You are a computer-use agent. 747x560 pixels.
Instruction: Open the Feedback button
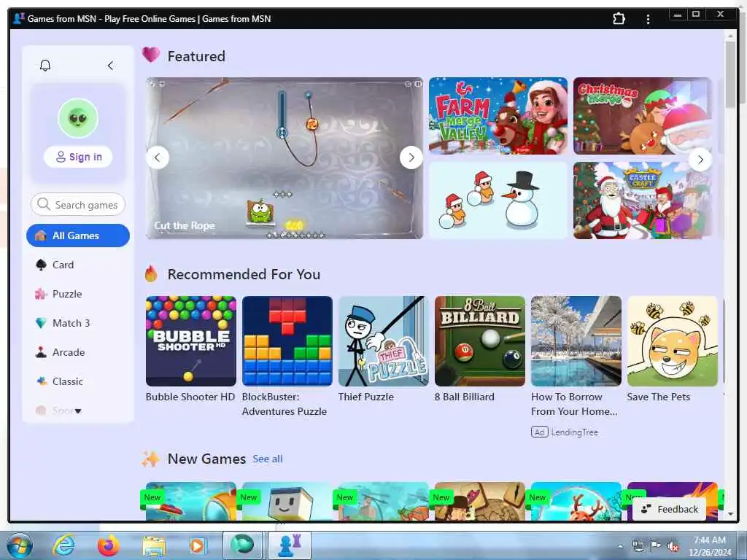click(x=669, y=509)
